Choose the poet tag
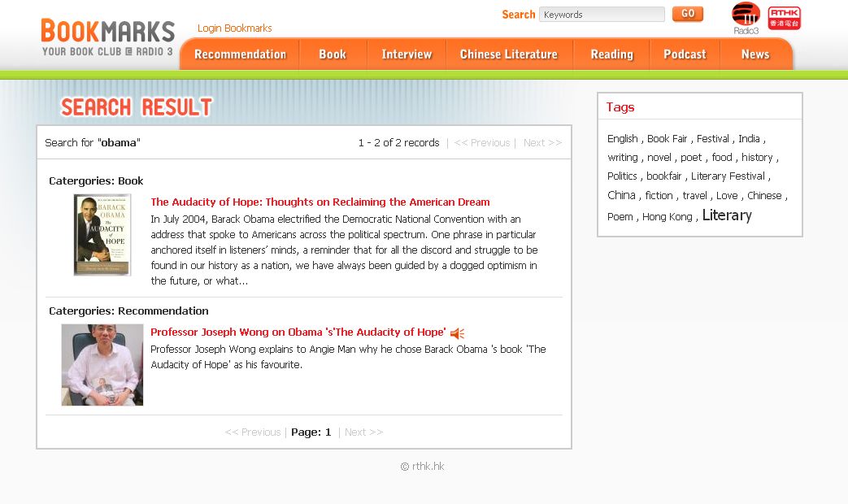Screen dimensions: 848x504 click(x=691, y=158)
